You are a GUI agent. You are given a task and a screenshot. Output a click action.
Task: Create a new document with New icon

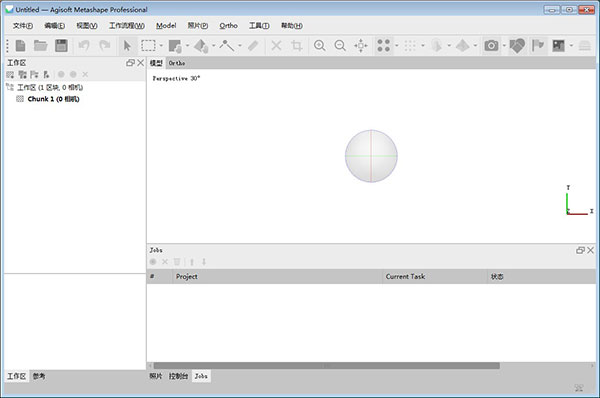pyautogui.click(x=20, y=46)
